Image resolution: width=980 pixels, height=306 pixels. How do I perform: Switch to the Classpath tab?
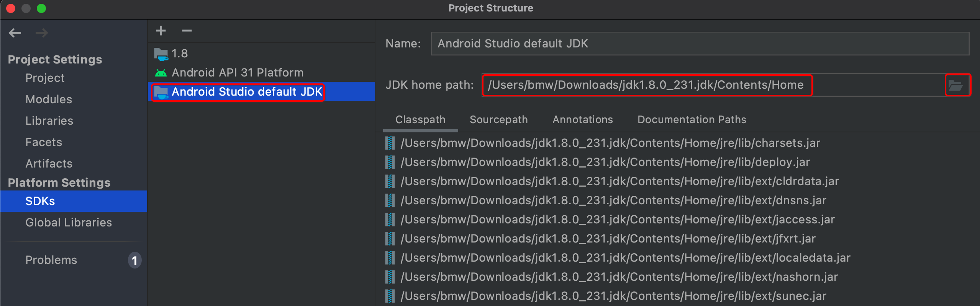pyautogui.click(x=420, y=120)
